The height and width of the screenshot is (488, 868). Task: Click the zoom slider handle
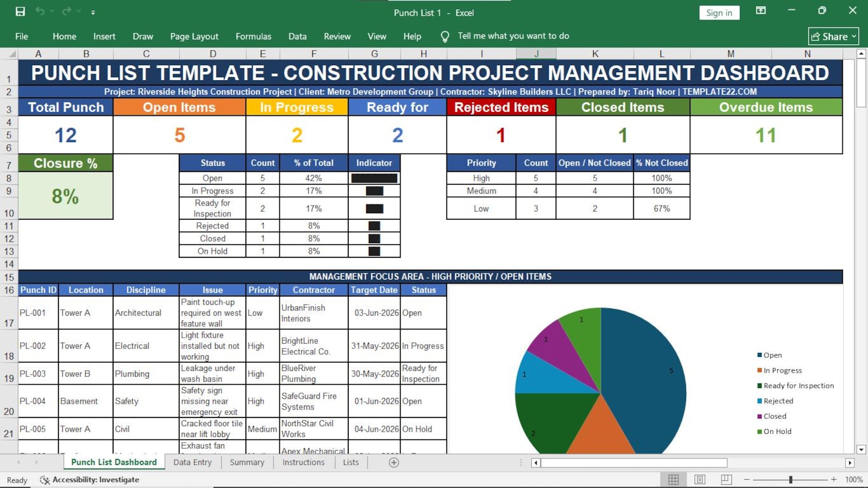click(790, 479)
